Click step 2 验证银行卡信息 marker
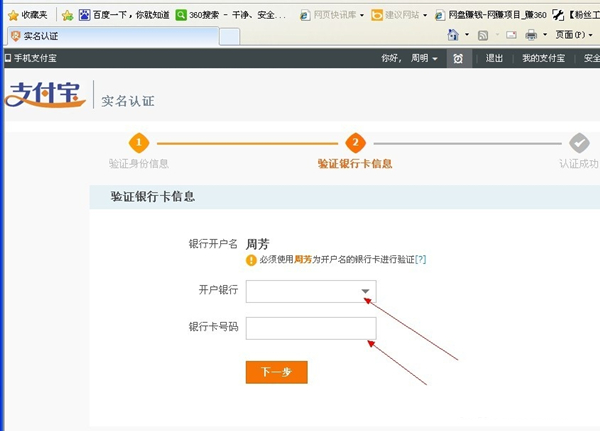The image size is (600, 431). pyautogui.click(x=355, y=143)
